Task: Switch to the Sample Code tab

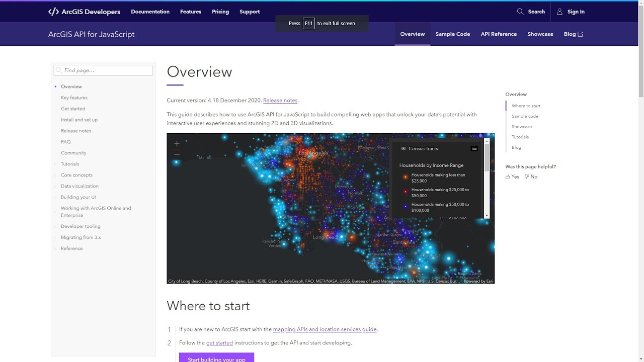Action: tap(453, 34)
